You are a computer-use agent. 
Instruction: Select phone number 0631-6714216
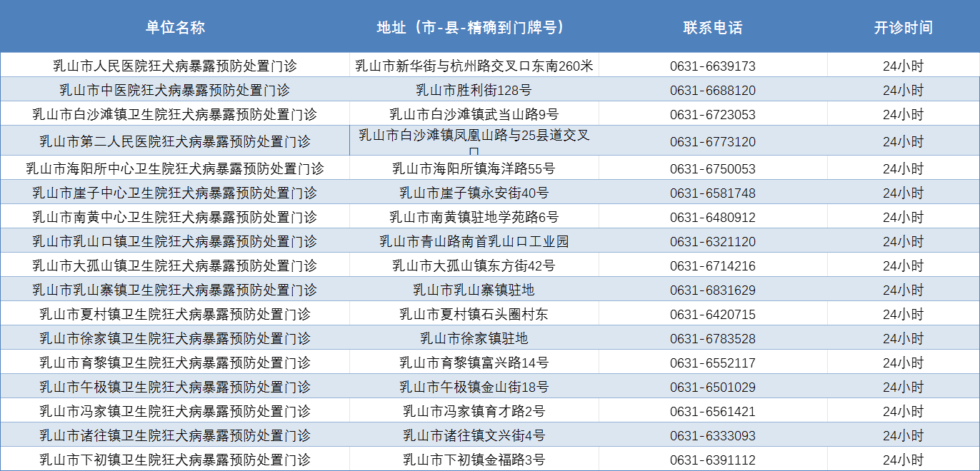coord(712,266)
